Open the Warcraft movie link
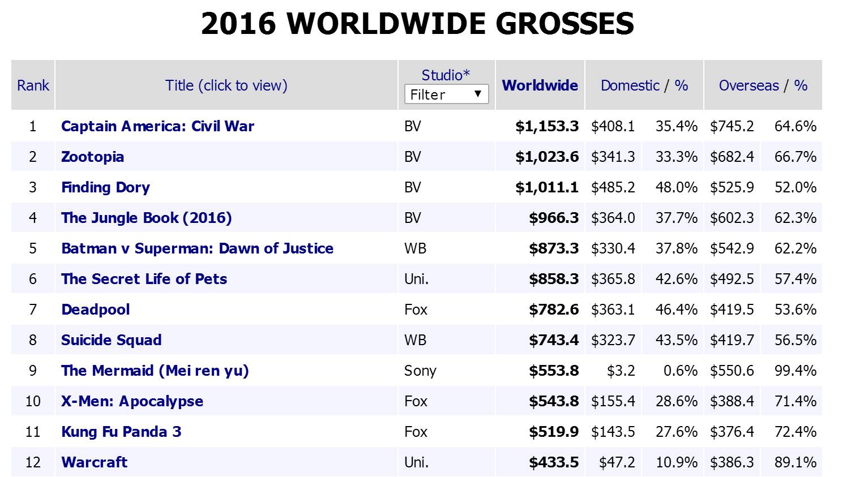Viewport: 868px width, 477px height. click(x=94, y=462)
